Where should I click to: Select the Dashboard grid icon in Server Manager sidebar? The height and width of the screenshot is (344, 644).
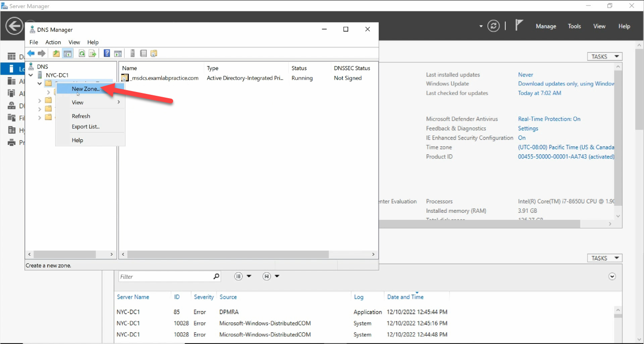click(12, 57)
